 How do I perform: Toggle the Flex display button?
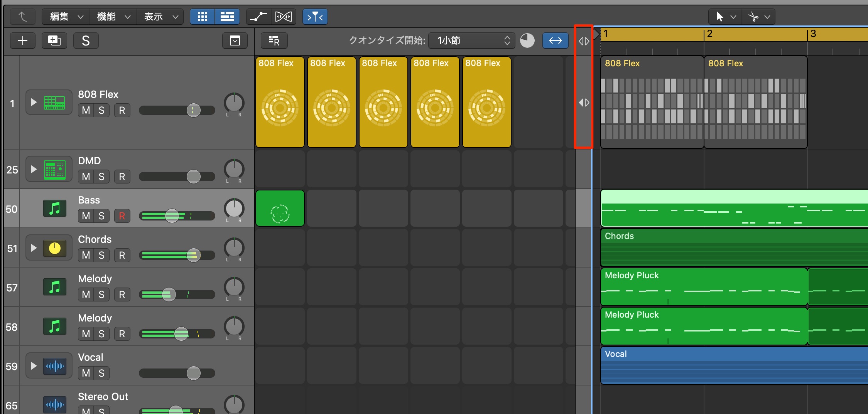(284, 17)
